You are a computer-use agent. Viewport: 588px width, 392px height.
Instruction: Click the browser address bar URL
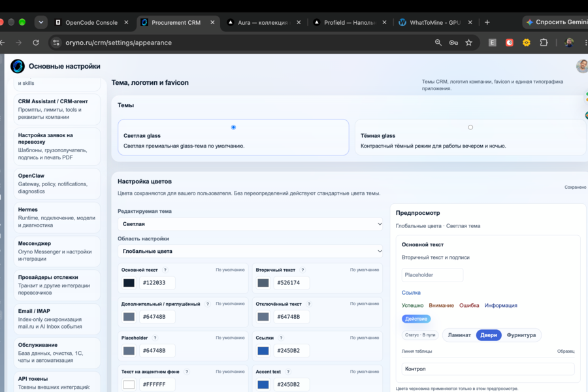point(118,42)
